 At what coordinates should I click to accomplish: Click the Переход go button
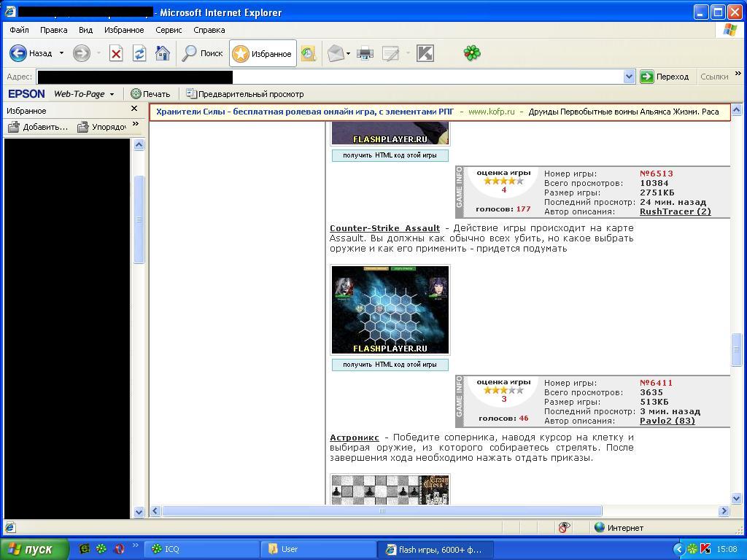(665, 77)
